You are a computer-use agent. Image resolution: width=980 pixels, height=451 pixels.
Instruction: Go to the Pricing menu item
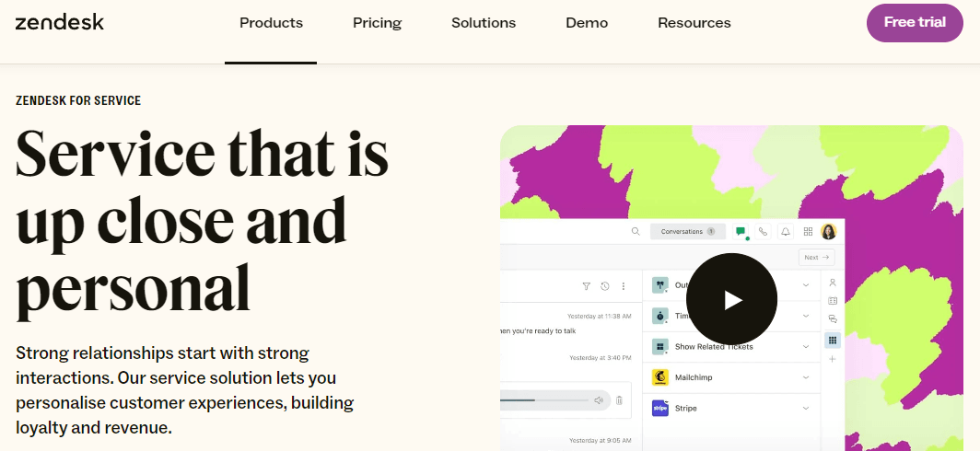(x=377, y=23)
